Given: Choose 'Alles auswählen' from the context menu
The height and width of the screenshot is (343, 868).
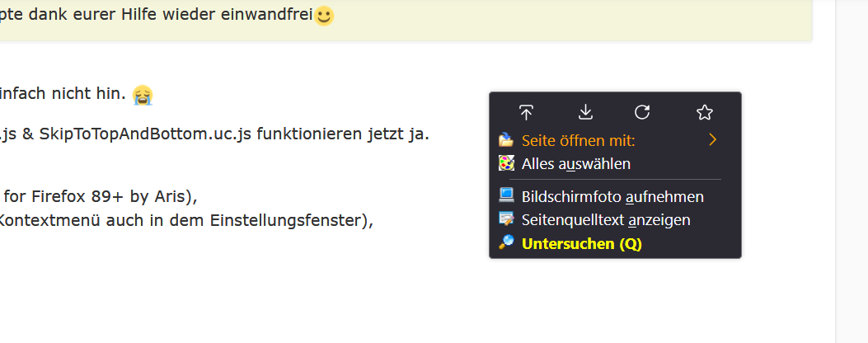Looking at the screenshot, I should (x=576, y=163).
